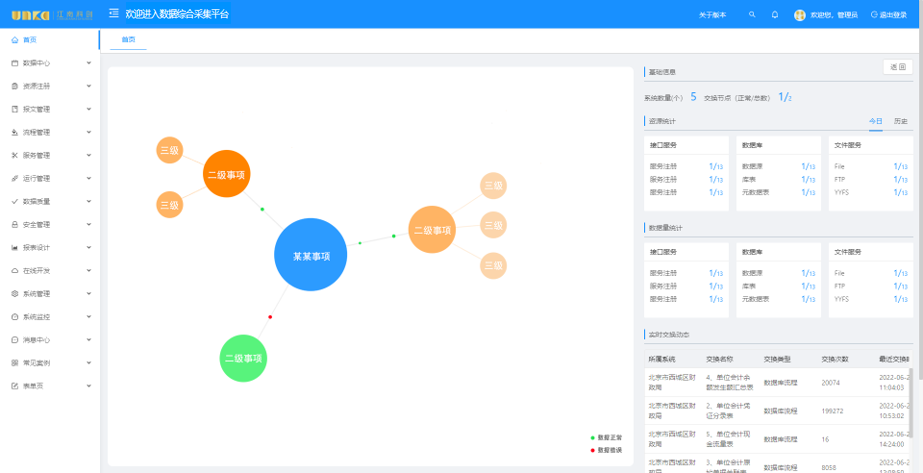
Task: Expand the 服务管理 menu chevron
Action: point(89,155)
